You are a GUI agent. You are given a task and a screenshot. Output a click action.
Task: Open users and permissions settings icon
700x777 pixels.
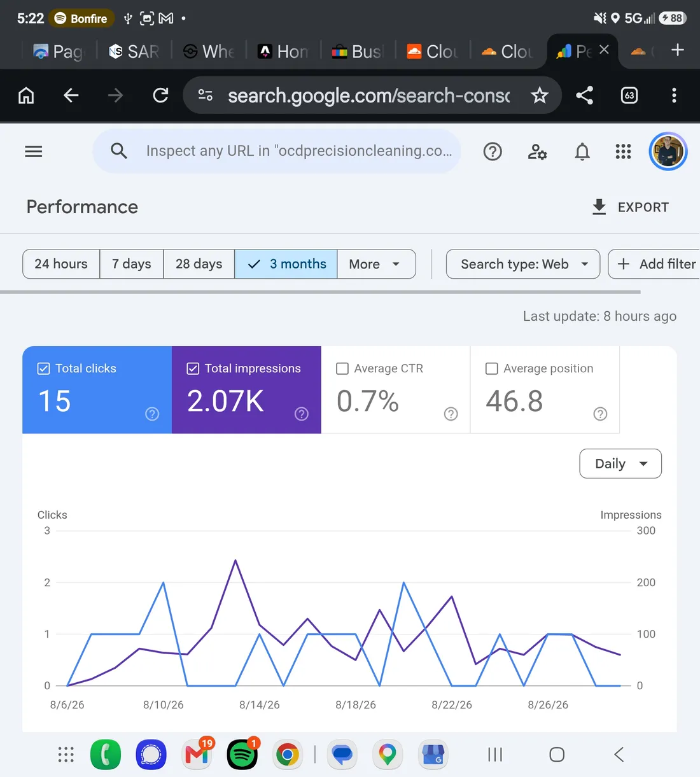tap(538, 151)
